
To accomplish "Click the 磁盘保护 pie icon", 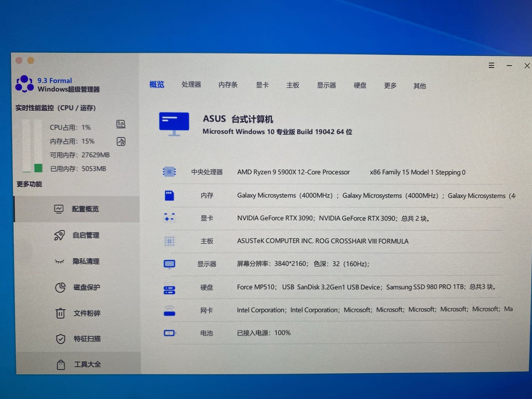I will pos(60,287).
